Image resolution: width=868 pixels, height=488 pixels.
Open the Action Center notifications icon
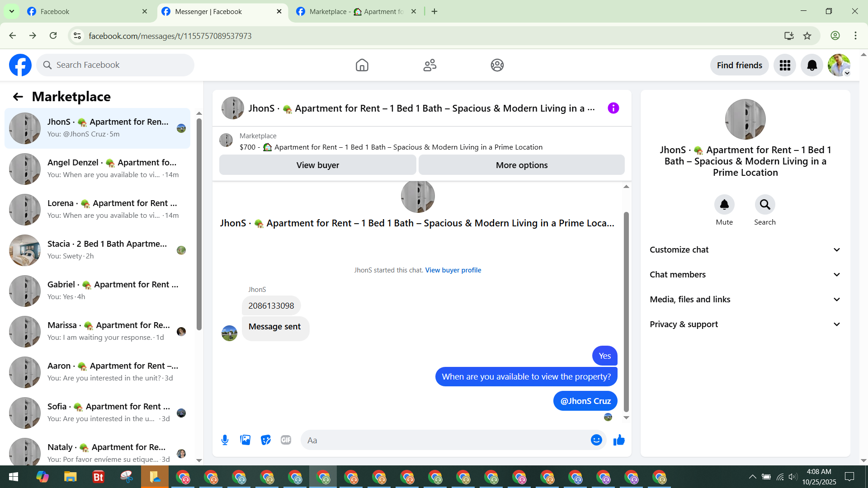pos(849,477)
